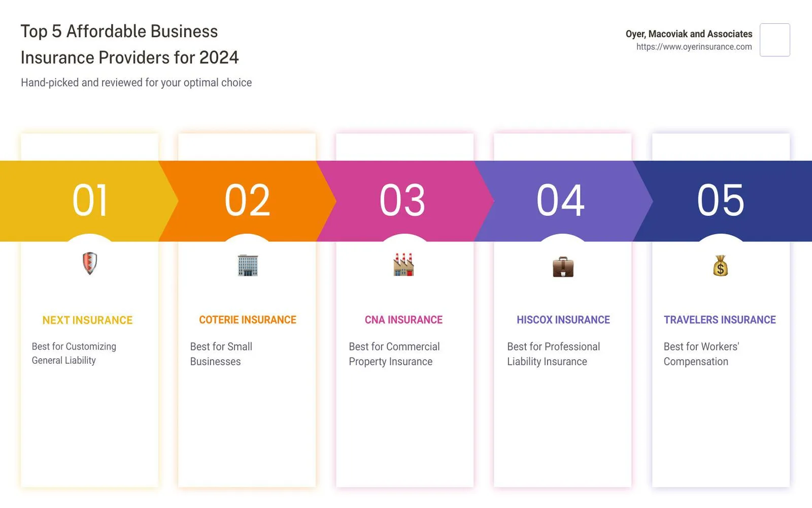Click 'Best for Workers' Compensation' text
812x508 pixels.
tap(701, 354)
